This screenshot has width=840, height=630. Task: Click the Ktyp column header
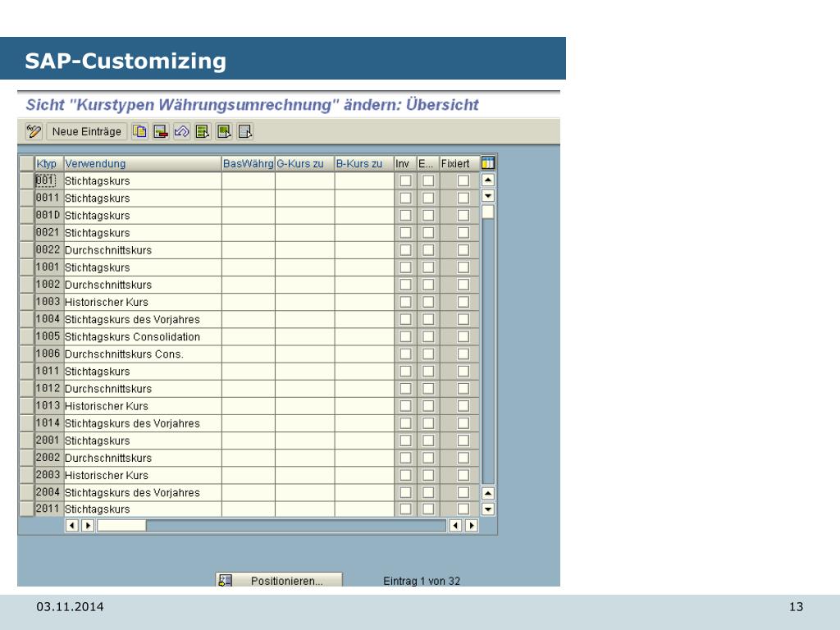pos(49,163)
